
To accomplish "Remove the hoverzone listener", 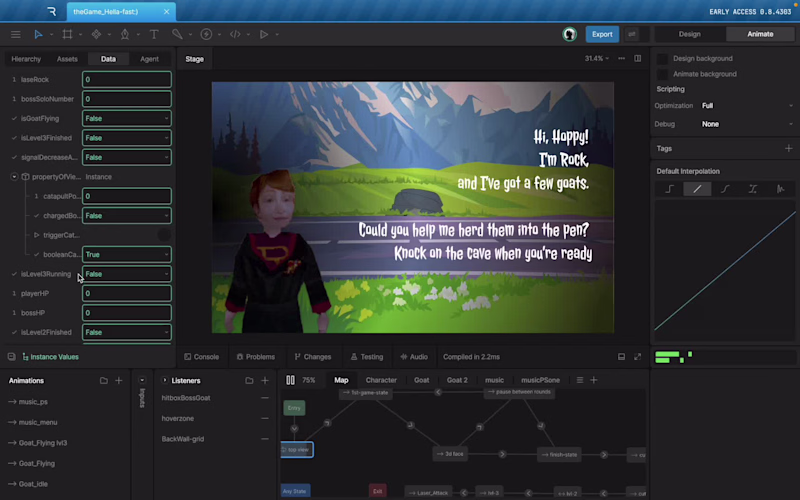I will 265,418.
